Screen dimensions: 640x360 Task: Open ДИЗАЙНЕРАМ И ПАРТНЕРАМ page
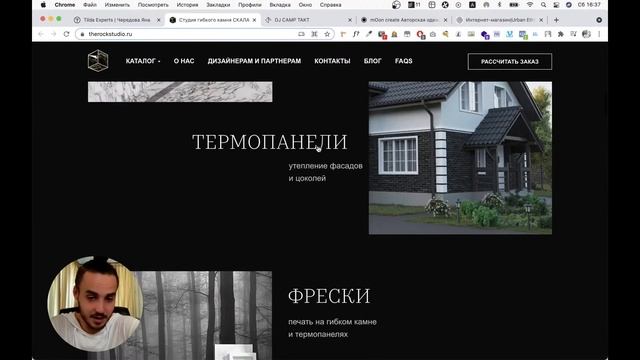pos(254,61)
